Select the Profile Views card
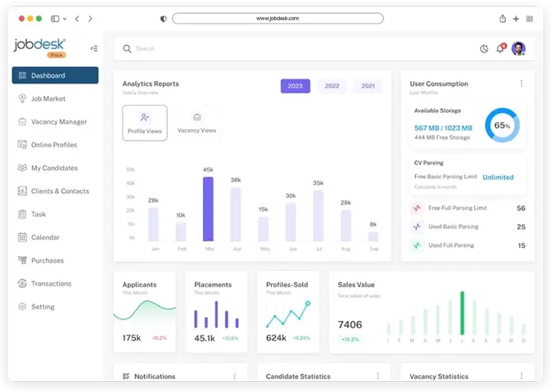551x392 pixels. tap(145, 123)
